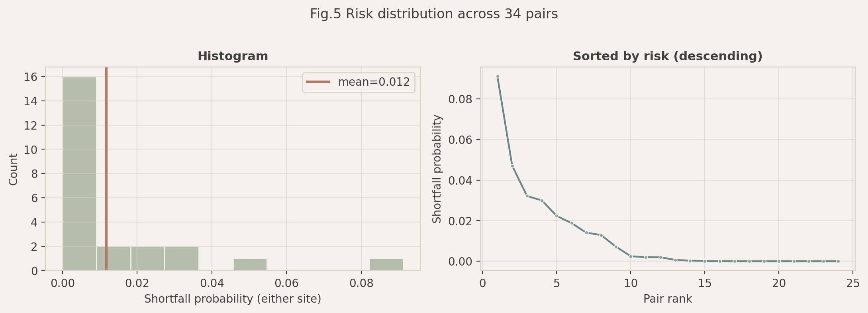This screenshot has height=313, width=868.
Task: Click the histogram bar just right of mean line
Action: click(119, 259)
